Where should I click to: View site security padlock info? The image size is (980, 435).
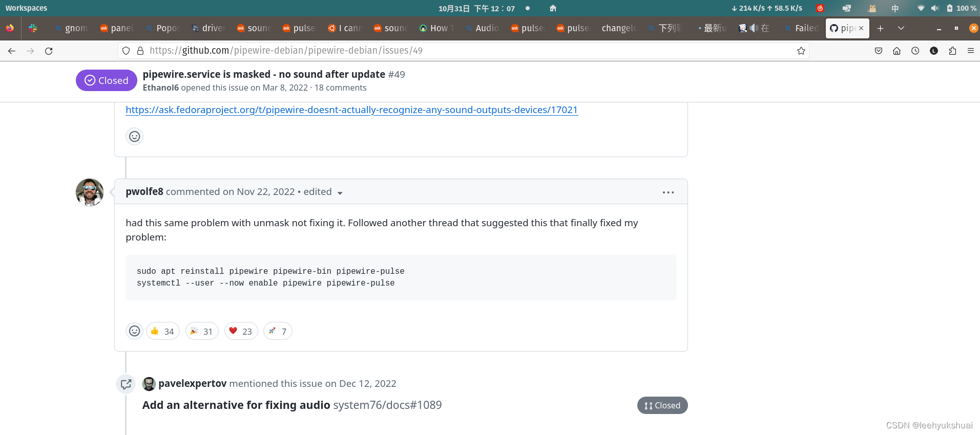[140, 51]
